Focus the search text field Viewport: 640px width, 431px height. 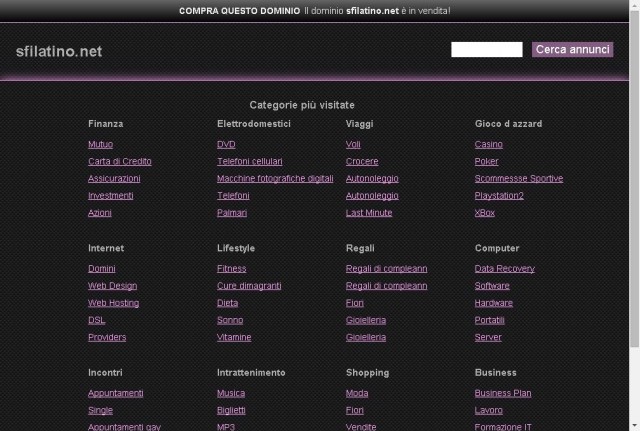coord(487,50)
